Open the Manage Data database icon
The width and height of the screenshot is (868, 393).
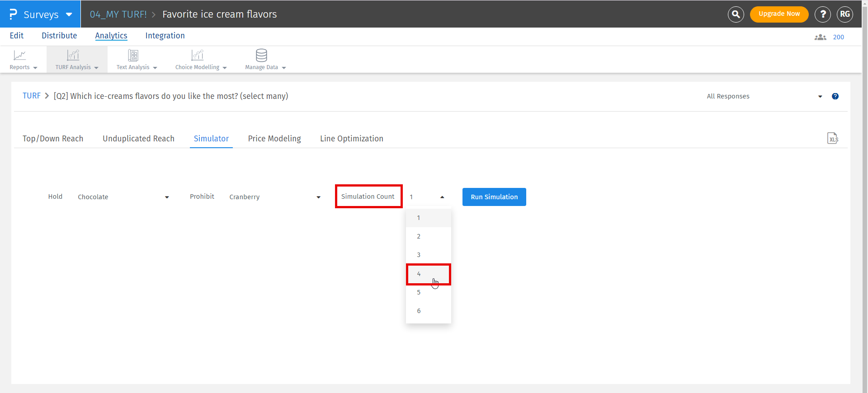tap(261, 56)
